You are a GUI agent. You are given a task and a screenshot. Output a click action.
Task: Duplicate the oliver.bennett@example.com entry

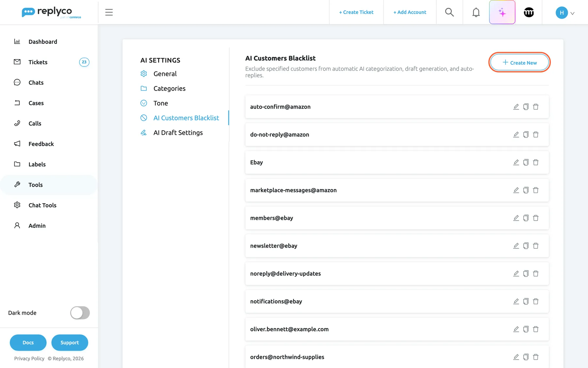tap(526, 329)
